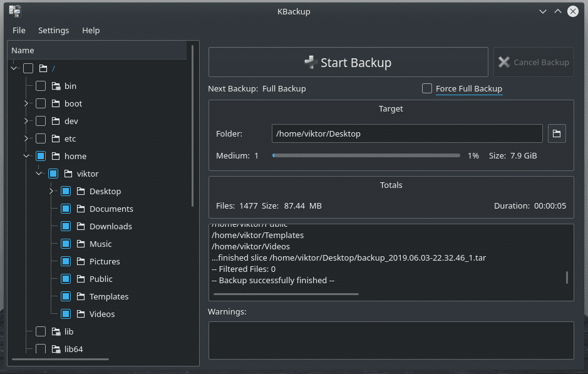Click the Medium usage progress bar
The image size is (588, 374).
point(366,156)
